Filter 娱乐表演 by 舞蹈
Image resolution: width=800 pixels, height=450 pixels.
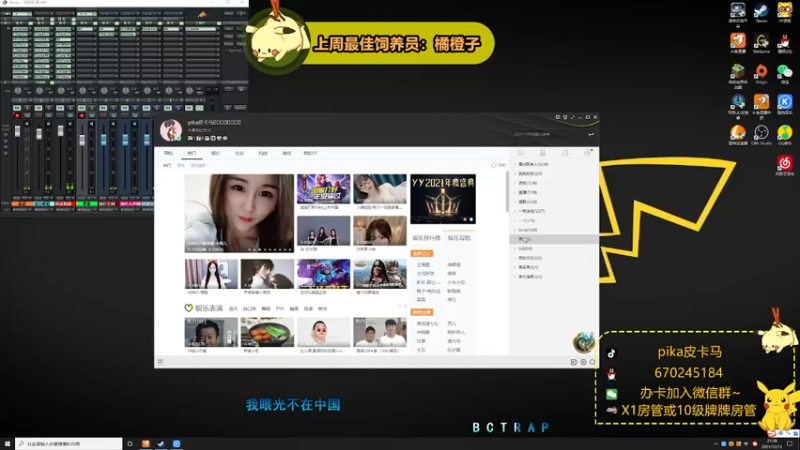tap(266, 309)
